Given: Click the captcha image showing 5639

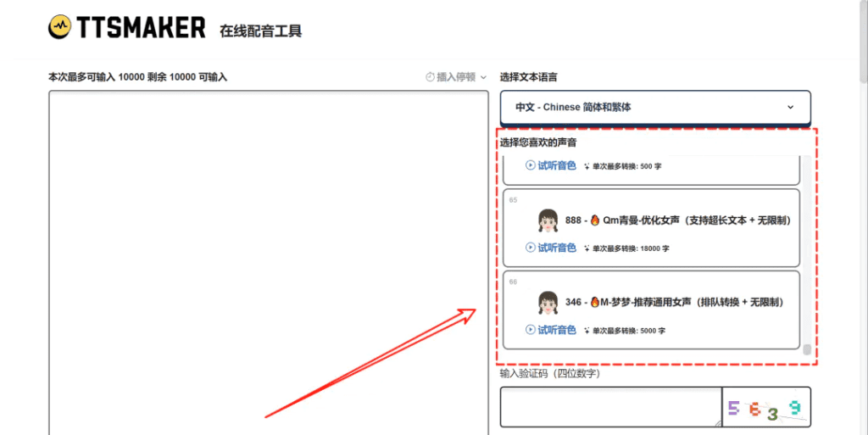Looking at the screenshot, I should tap(766, 407).
